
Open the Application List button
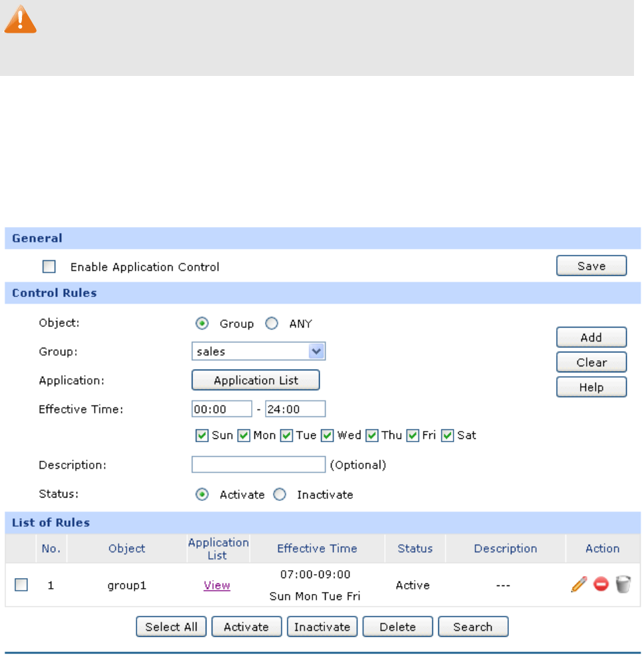[x=256, y=380]
